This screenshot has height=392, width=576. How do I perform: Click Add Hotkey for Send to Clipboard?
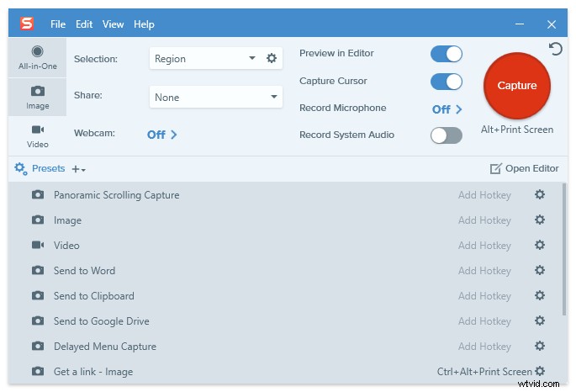pos(484,296)
